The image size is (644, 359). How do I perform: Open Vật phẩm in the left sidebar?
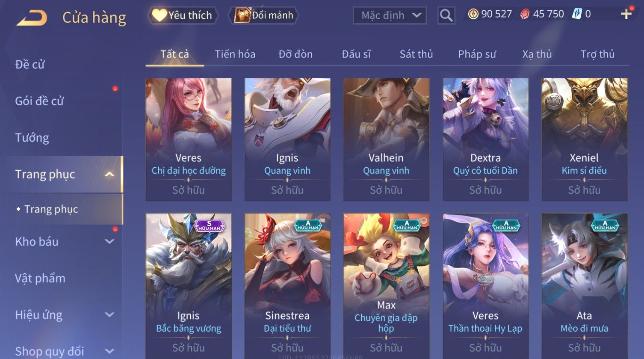click(40, 278)
